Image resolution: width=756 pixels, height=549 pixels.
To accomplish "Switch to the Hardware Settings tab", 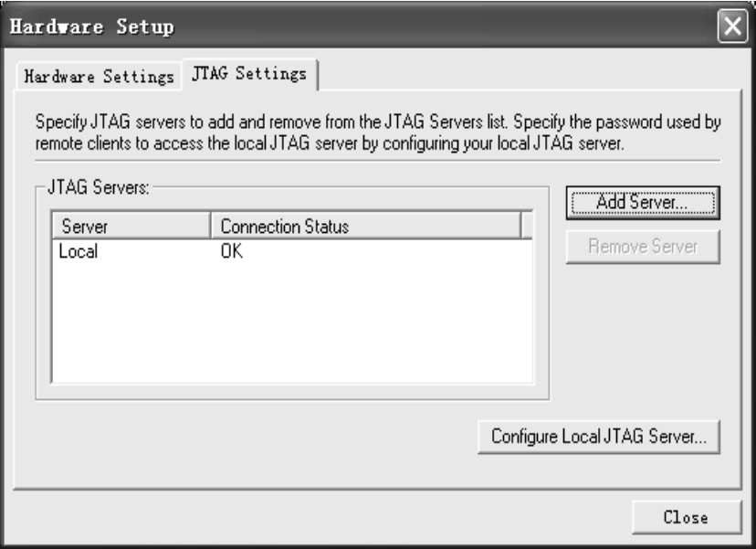I will click(99, 76).
